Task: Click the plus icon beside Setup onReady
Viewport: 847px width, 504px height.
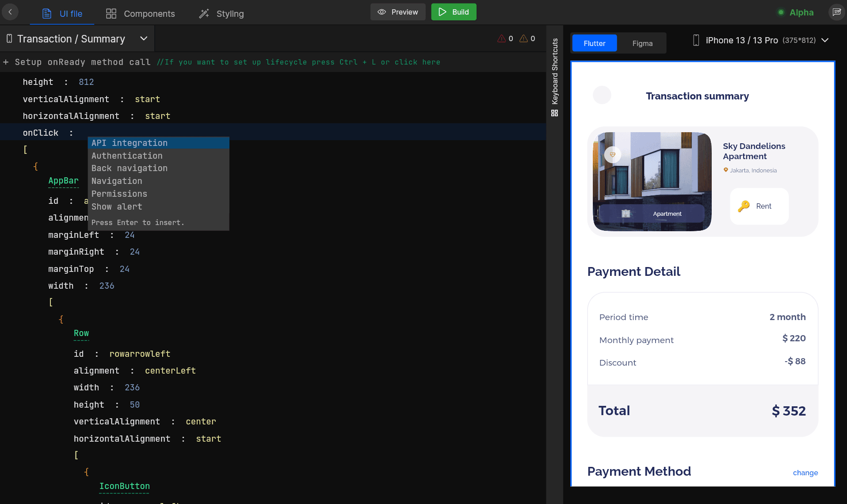Action: (5, 62)
